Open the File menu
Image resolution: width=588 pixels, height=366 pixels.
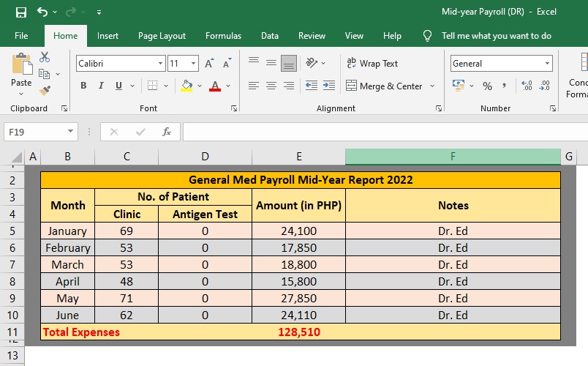point(21,36)
